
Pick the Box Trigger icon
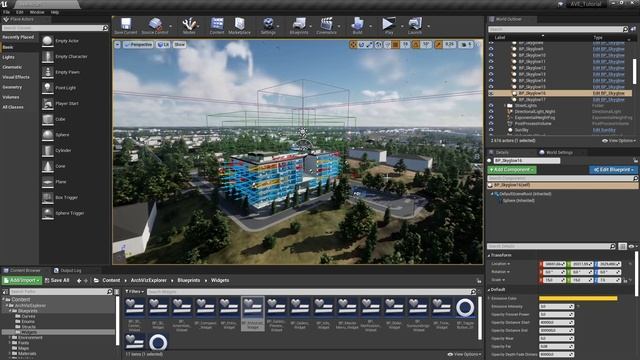pyautogui.click(x=47, y=197)
